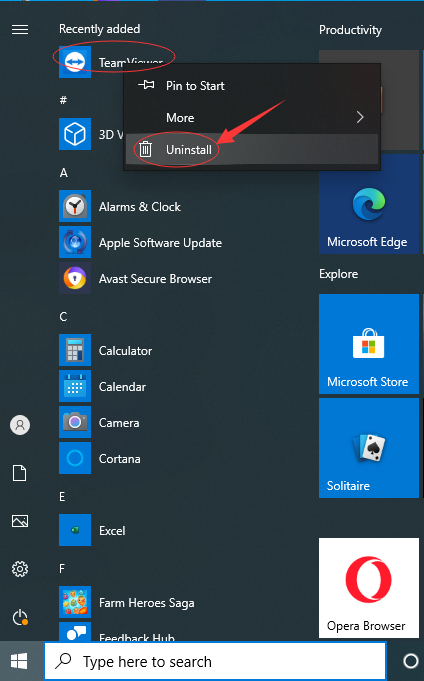Image resolution: width=424 pixels, height=681 pixels.
Task: Click the TeamViewer app icon
Action: click(75, 62)
